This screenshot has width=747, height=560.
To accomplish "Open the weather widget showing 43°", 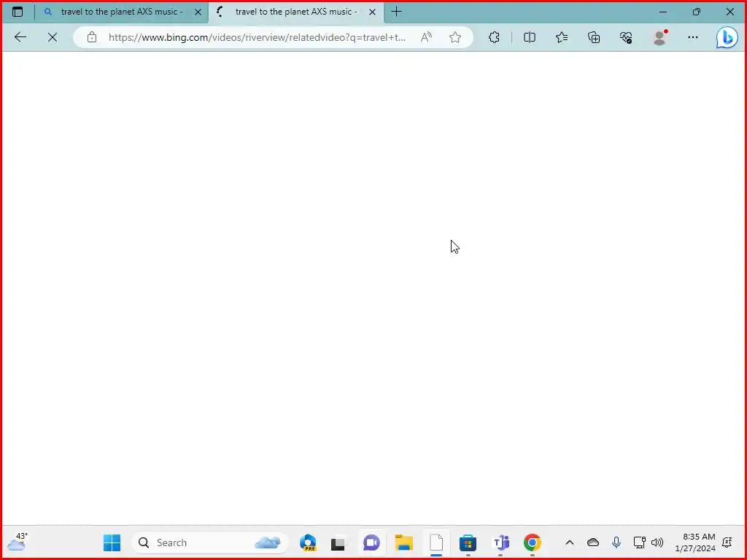I will (x=18, y=542).
